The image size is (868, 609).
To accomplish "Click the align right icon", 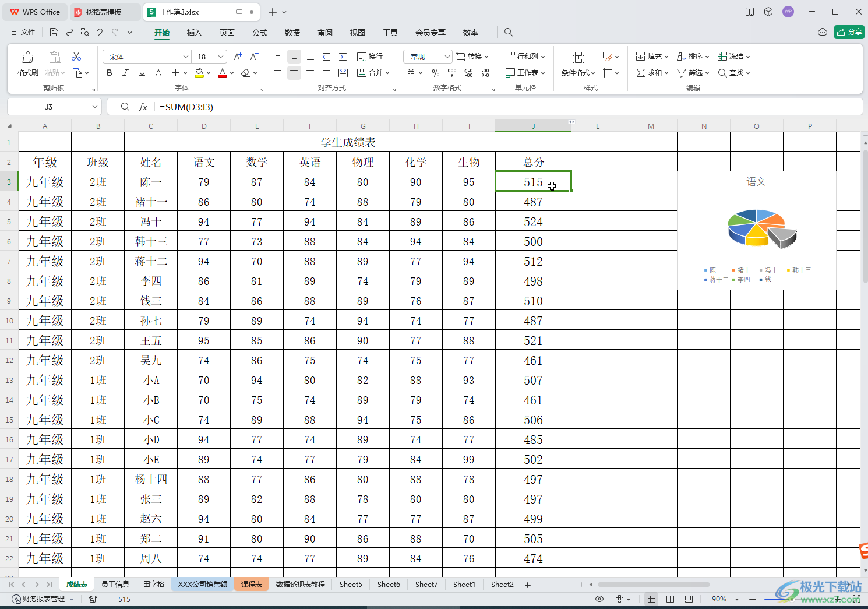I will (310, 73).
